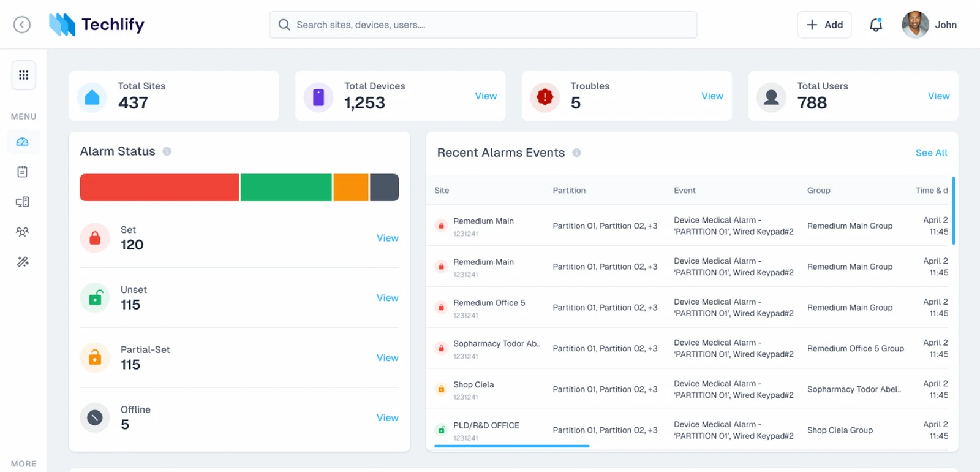This screenshot has width=980, height=472.
Task: Click the orange segment of alarm status bar
Action: [351, 187]
